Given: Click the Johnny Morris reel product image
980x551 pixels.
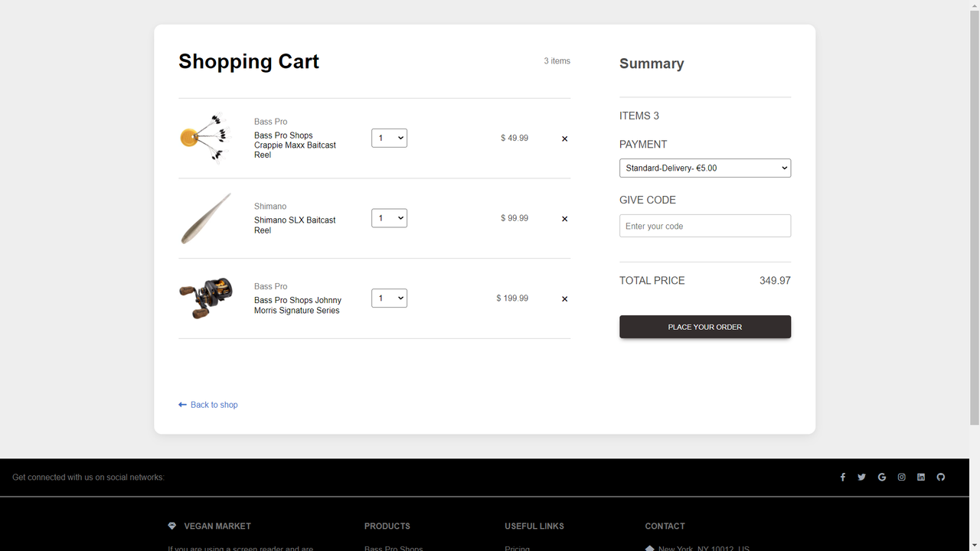Looking at the screenshot, I should pyautogui.click(x=206, y=298).
